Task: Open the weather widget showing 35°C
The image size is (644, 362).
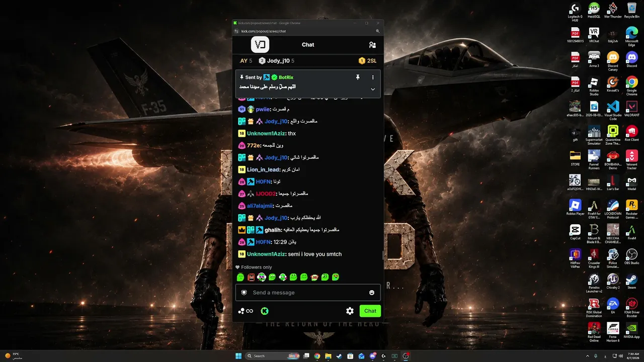Action: click(13, 356)
